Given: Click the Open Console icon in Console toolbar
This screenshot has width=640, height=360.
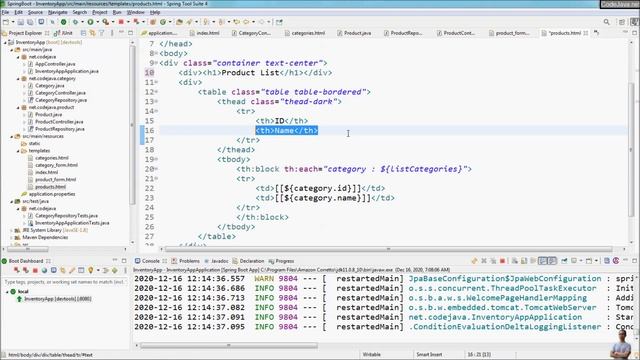Looking at the screenshot, I should point(589,261).
